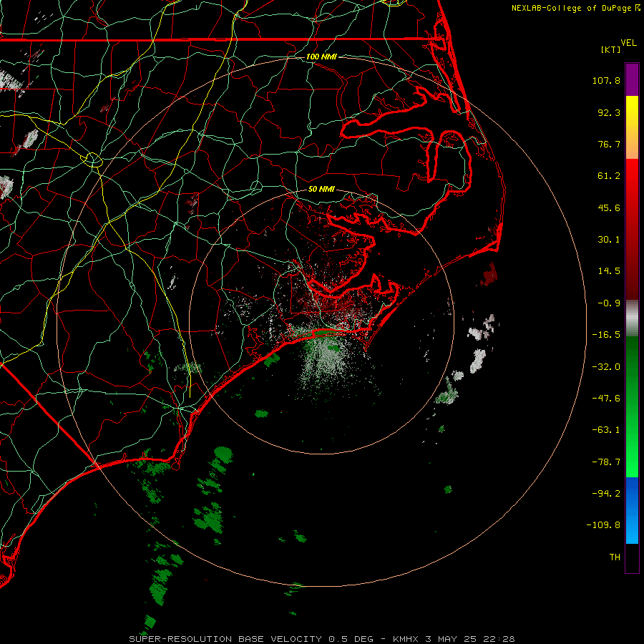644x644 pixels.
Task: Select the 92.3 scale value
Action: click(609, 112)
